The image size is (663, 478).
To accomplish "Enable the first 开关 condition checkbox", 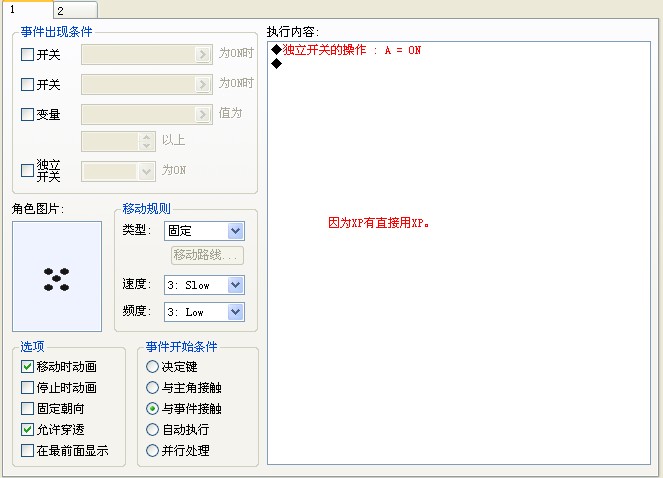I will pos(27,55).
